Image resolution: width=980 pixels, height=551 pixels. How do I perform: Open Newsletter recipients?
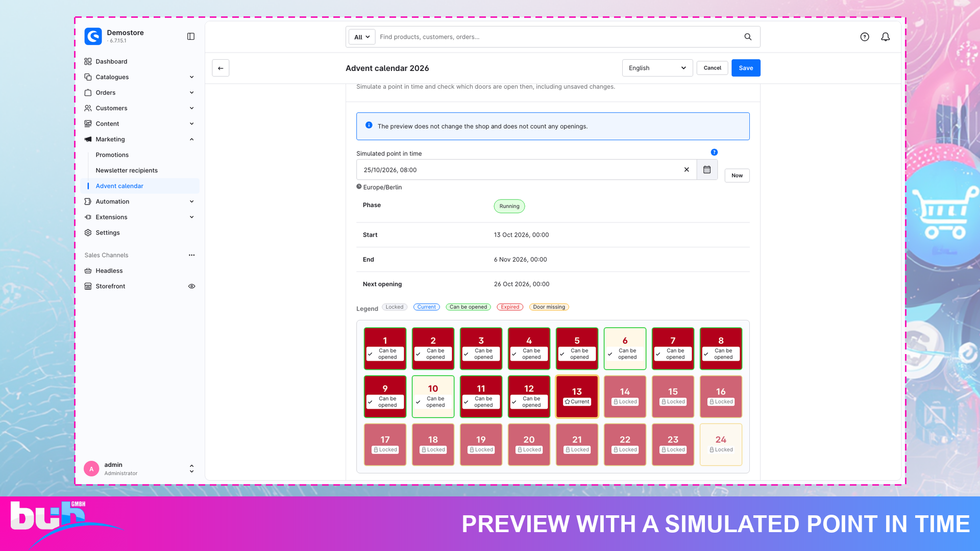(127, 170)
